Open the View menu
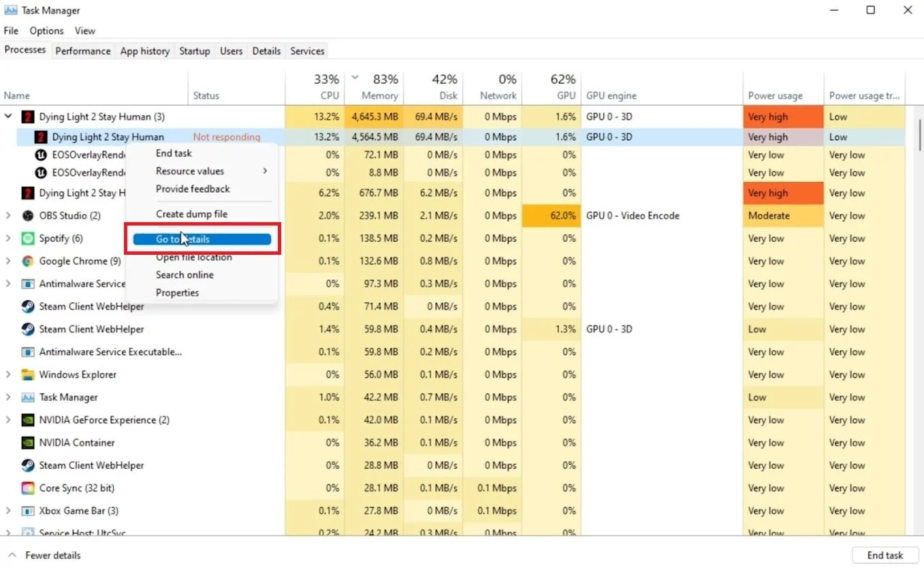This screenshot has height=573, width=924. (x=85, y=31)
